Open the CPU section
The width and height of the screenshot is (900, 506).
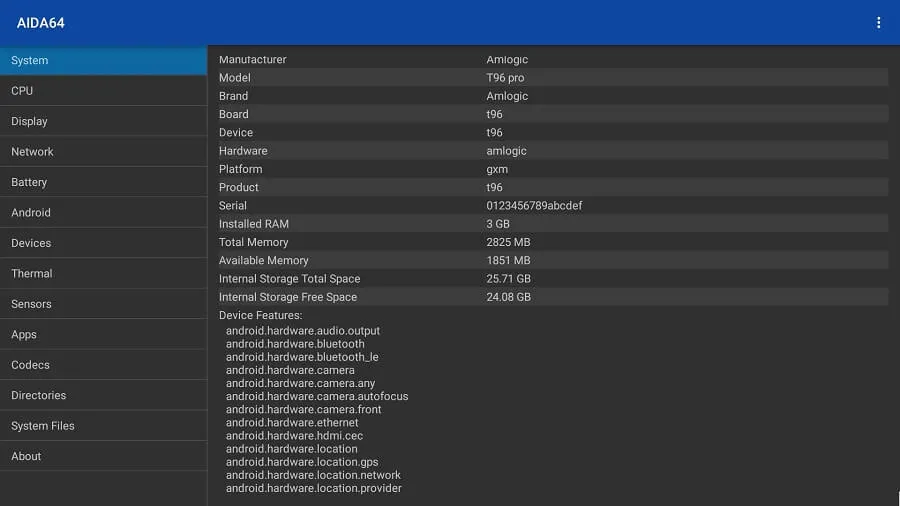[x=103, y=91]
